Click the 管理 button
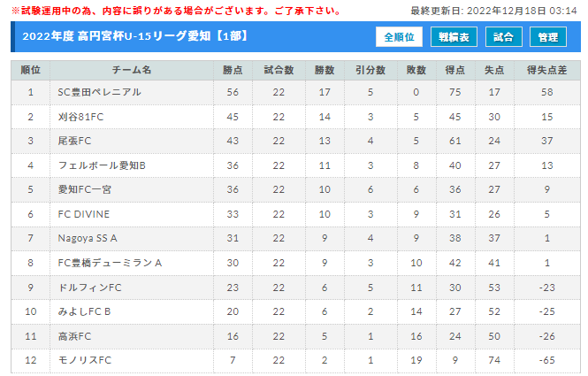588x376 pixels. point(548,37)
